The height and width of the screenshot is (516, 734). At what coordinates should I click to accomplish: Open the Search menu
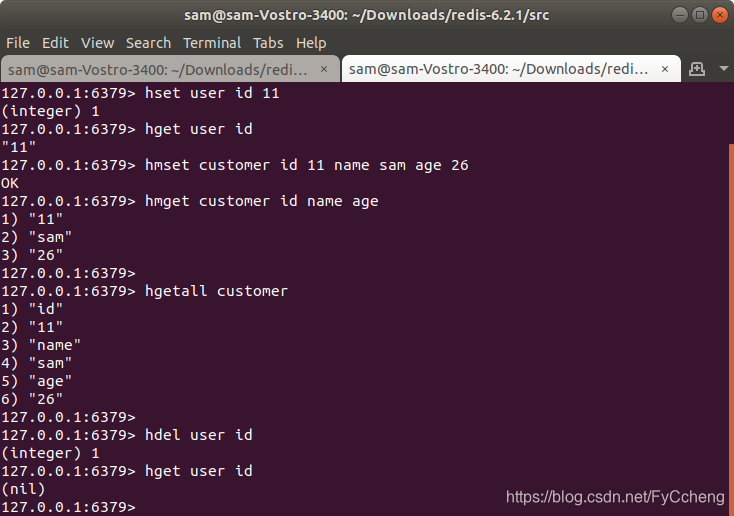pos(148,43)
